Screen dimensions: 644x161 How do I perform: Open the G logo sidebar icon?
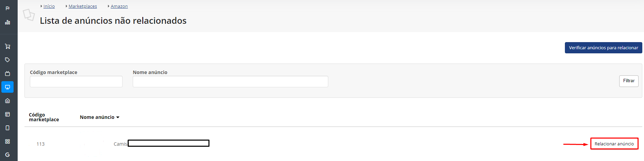coord(7,155)
